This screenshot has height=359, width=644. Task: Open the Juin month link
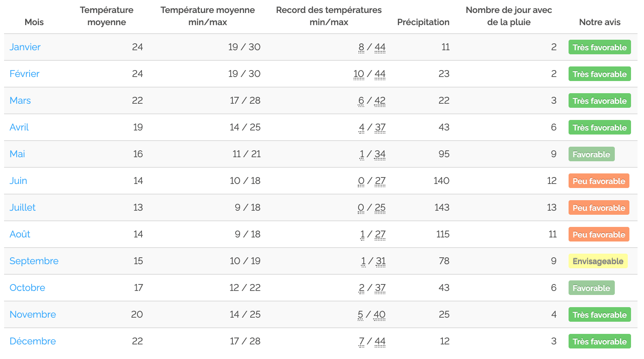tap(18, 181)
